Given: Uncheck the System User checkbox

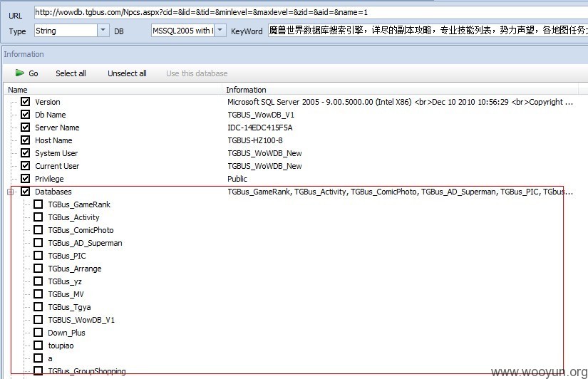Looking at the screenshot, I should point(25,153).
